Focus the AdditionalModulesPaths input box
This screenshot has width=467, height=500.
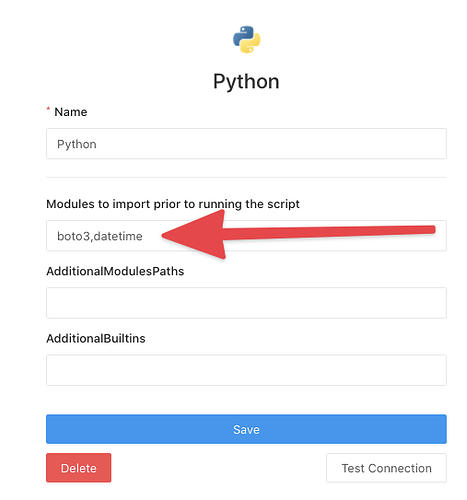[x=246, y=303]
